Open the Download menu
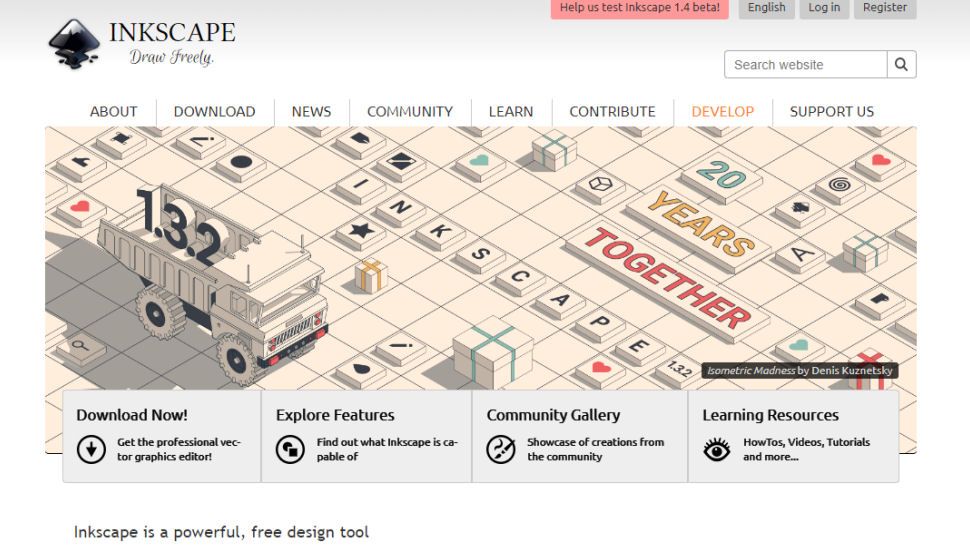 (214, 112)
